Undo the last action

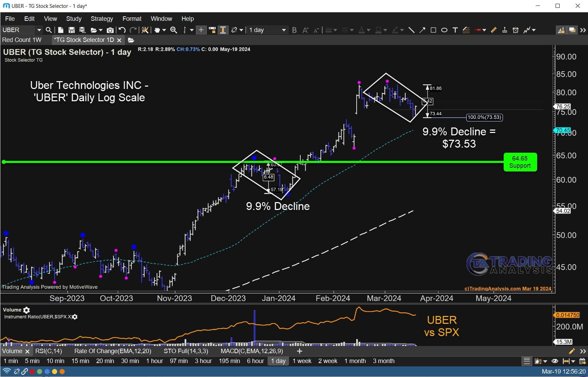[122, 30]
